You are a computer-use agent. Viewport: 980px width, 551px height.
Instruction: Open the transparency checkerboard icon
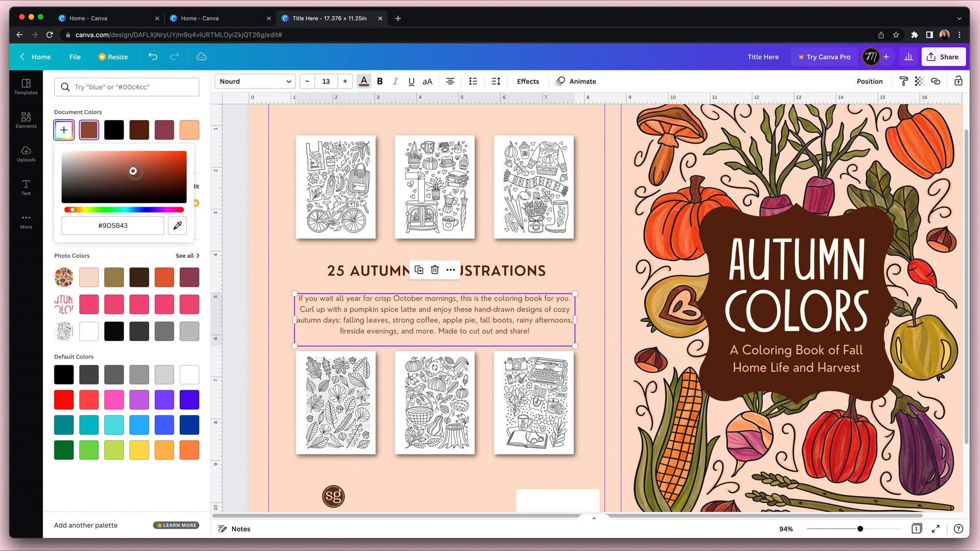[x=919, y=81]
